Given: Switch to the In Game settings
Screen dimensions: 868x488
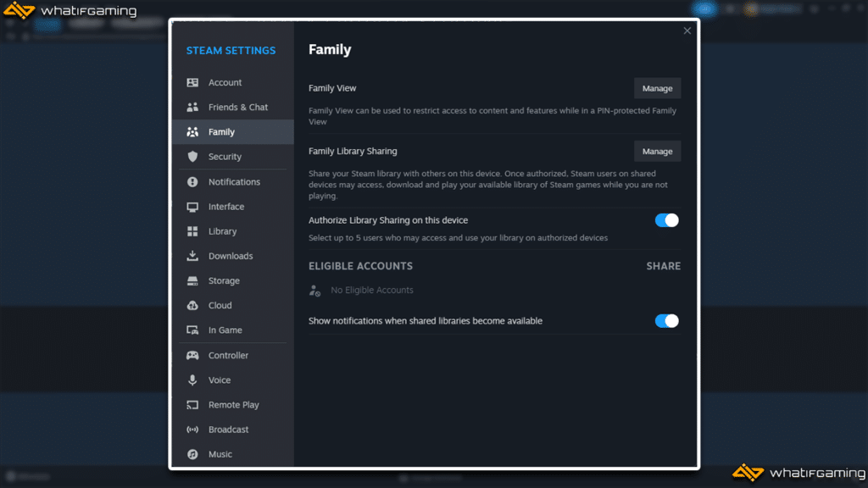Looking at the screenshot, I should (225, 330).
